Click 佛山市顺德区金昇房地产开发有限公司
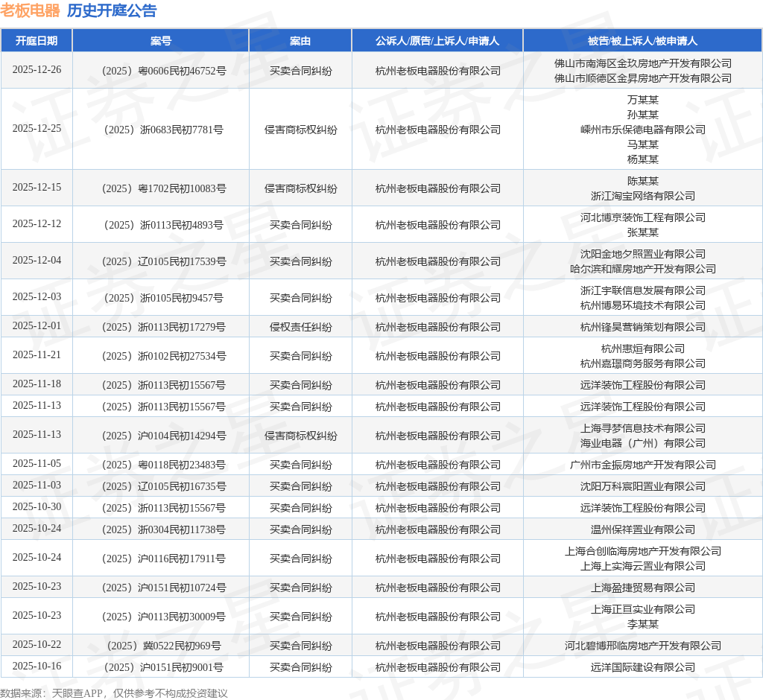This screenshot has width=763, height=700. click(x=643, y=78)
